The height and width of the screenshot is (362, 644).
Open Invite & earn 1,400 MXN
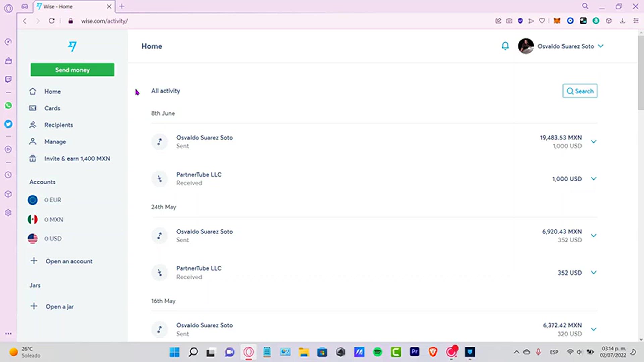77,159
